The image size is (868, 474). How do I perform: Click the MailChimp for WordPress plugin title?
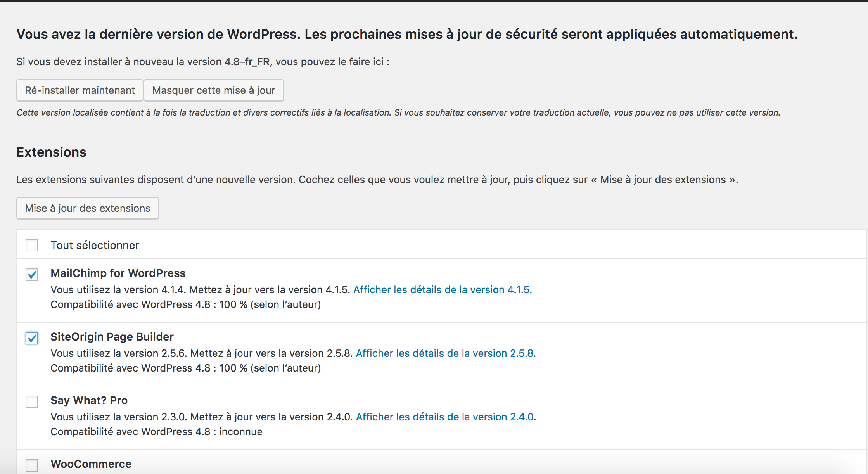(x=118, y=273)
